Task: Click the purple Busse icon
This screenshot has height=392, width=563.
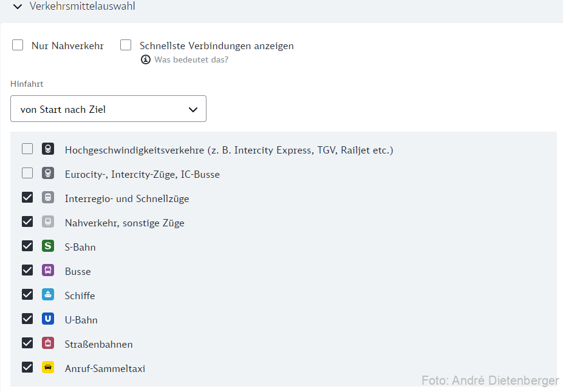Action: pyautogui.click(x=48, y=271)
